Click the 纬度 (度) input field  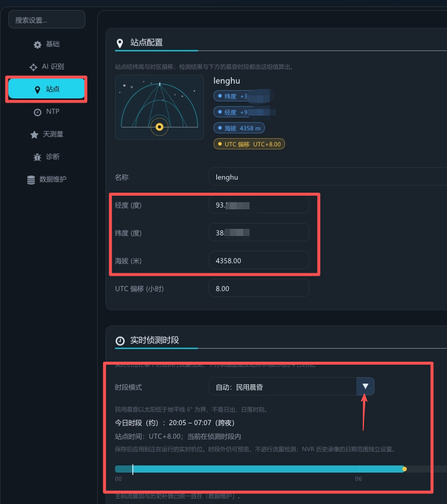(x=259, y=232)
